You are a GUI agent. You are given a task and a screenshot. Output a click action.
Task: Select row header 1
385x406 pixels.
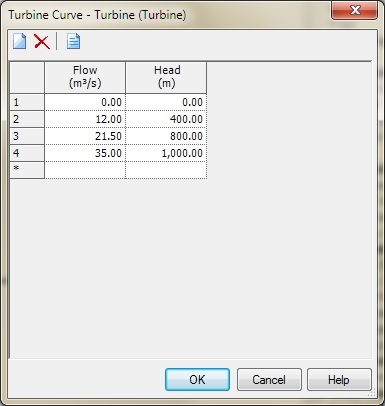point(27,102)
